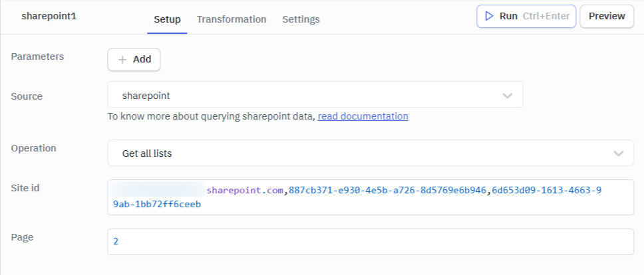Image resolution: width=644 pixels, height=275 pixels.
Task: Click the Ctrl+Enter shortcut hint
Action: click(x=546, y=17)
